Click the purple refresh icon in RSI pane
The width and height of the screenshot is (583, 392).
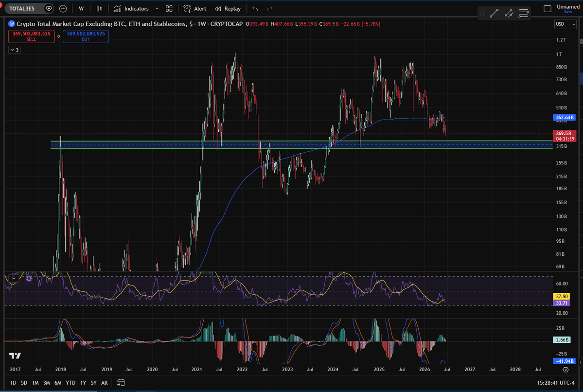point(29,278)
